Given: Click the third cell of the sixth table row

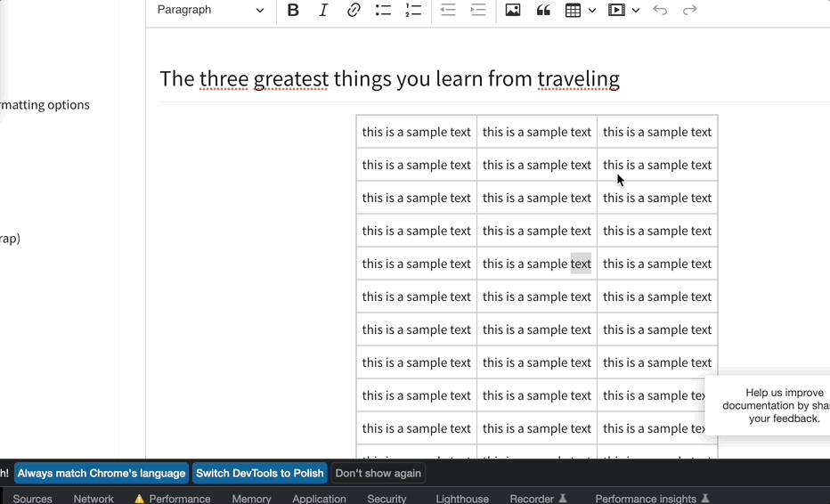Looking at the screenshot, I should click(x=657, y=297).
